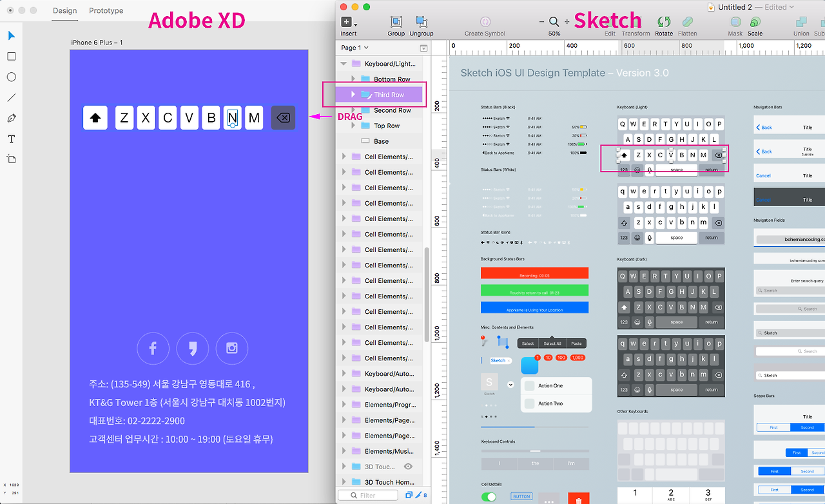Expand the Elements/Musi… layer group
The width and height of the screenshot is (825, 504).
(344, 451)
